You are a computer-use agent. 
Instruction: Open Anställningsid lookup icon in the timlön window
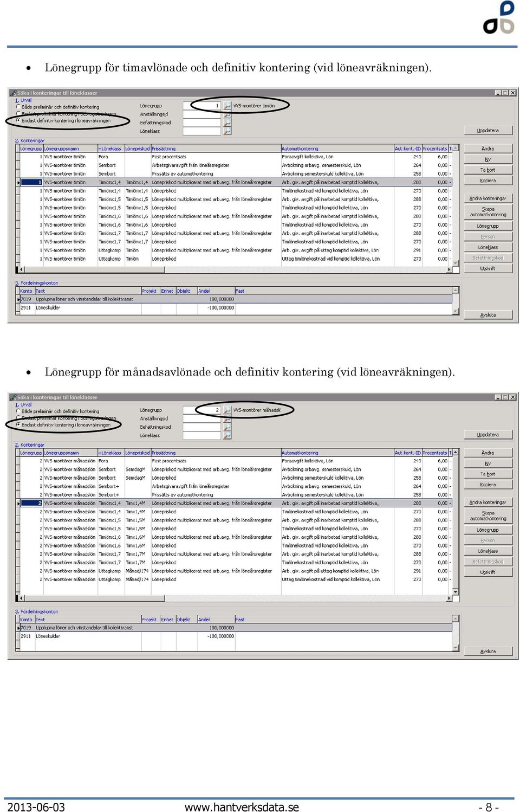point(227,114)
